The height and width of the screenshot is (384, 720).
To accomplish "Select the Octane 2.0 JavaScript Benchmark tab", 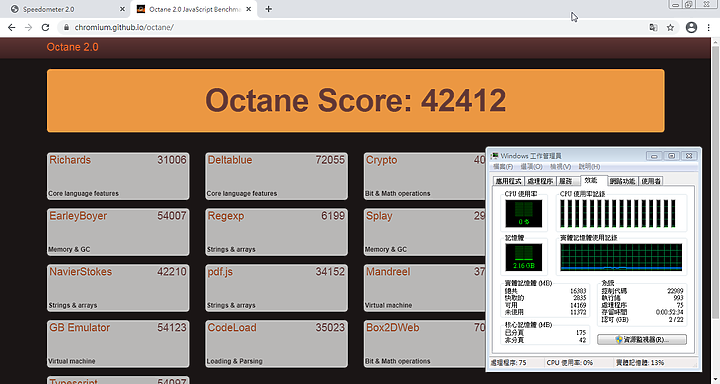I will 195,9.
